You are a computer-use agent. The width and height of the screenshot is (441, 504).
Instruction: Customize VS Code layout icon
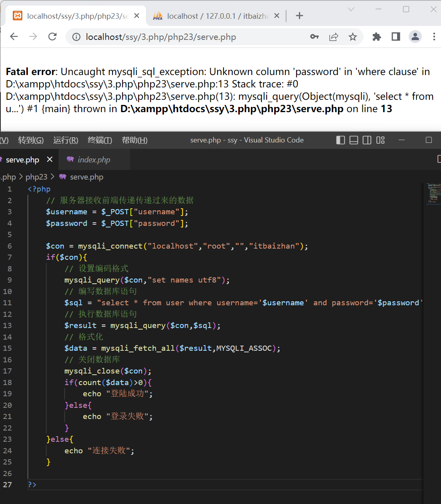380,140
